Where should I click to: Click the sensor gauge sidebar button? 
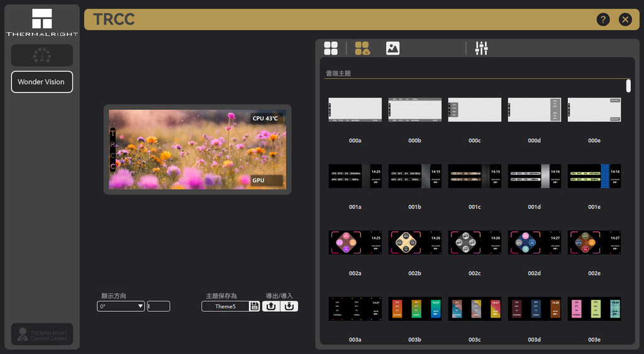pos(42,55)
